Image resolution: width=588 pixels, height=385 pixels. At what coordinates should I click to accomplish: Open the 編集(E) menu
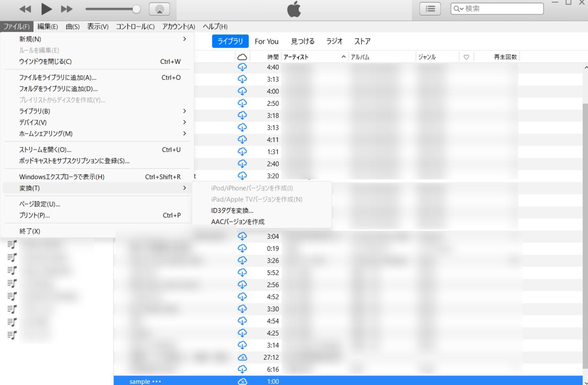[48, 27]
